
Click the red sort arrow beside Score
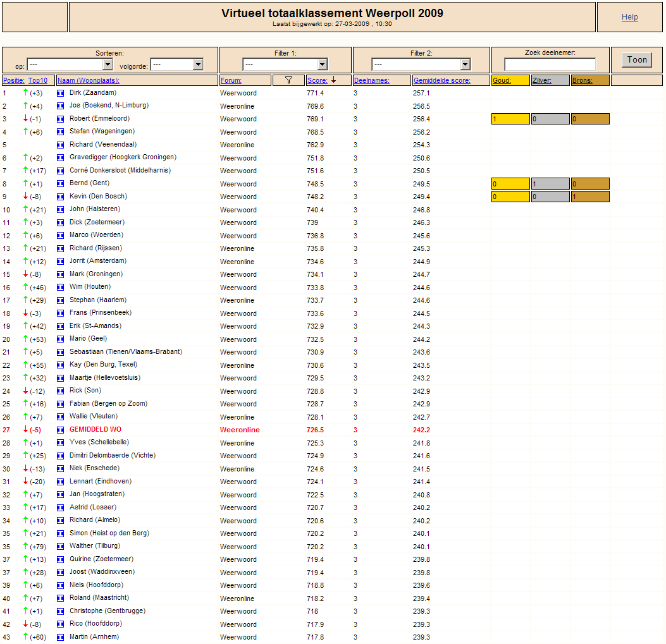pyautogui.click(x=333, y=80)
